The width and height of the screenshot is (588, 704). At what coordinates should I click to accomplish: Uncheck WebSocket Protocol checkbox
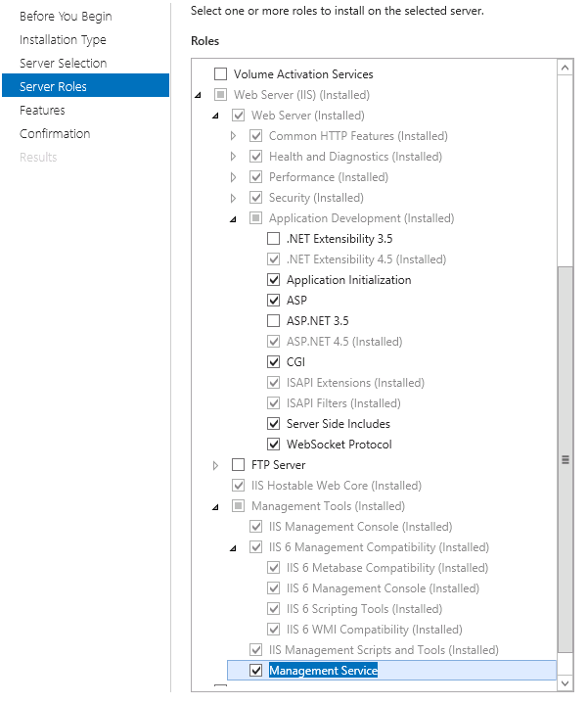pyautogui.click(x=273, y=445)
